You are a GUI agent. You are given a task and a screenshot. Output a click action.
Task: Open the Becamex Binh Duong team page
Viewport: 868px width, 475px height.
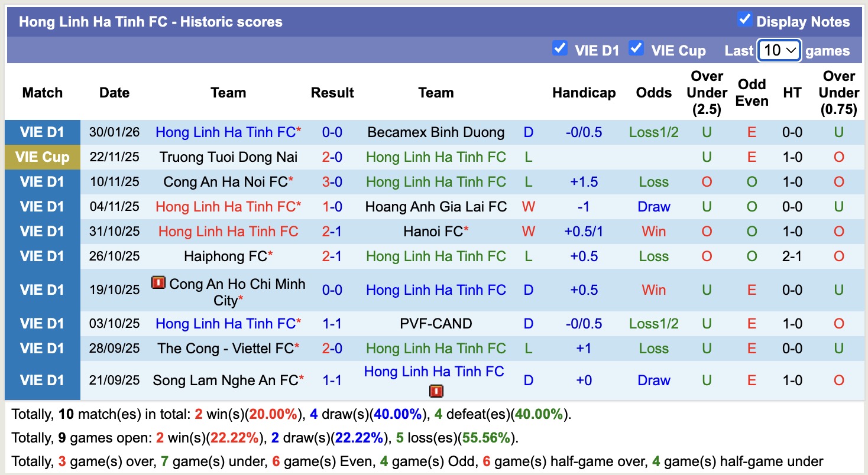click(436, 132)
